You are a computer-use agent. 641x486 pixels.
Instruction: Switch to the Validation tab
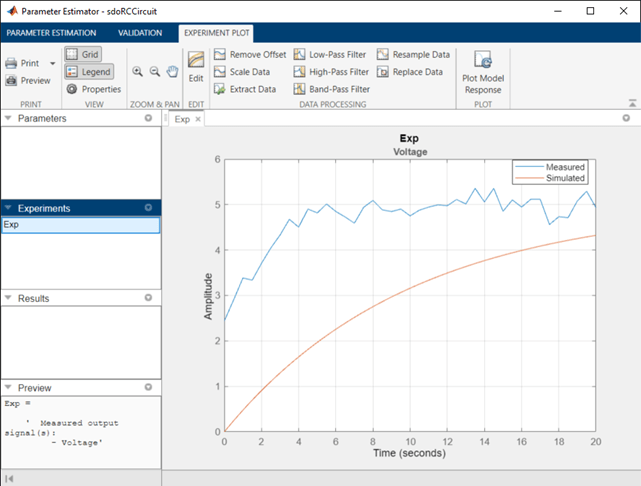pyautogui.click(x=140, y=33)
